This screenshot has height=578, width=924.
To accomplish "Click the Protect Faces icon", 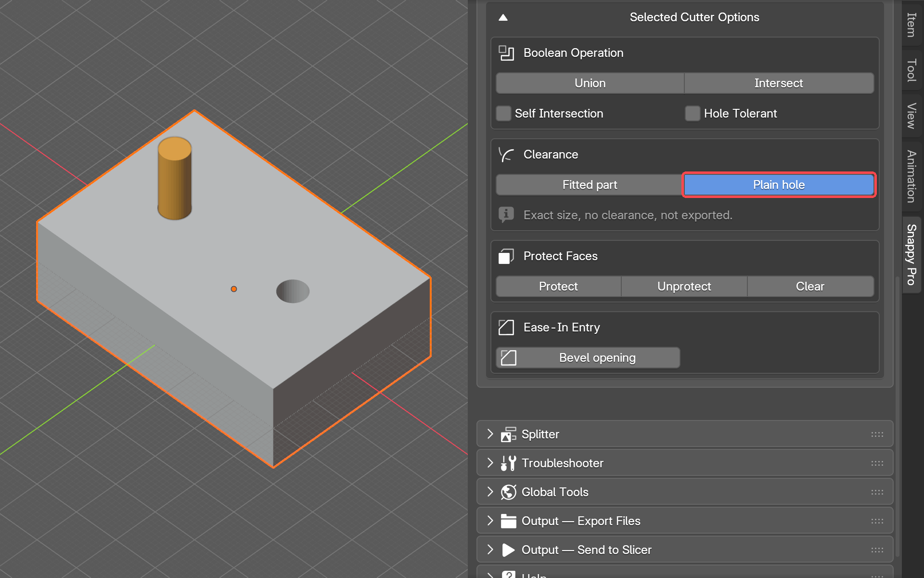I will tap(506, 256).
